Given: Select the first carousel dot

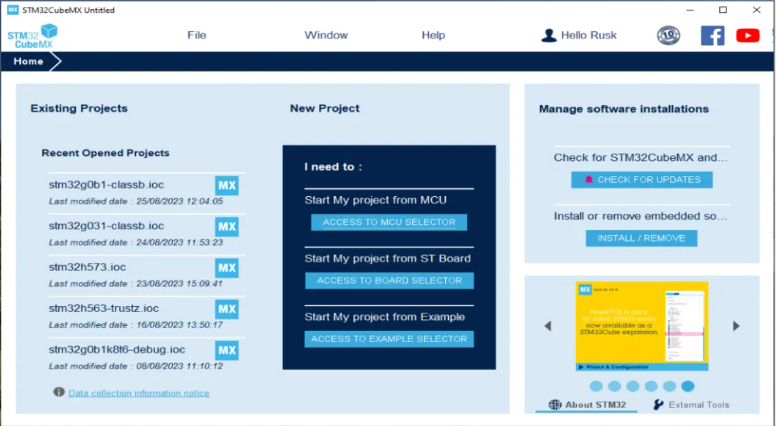Looking at the screenshot, I should click(596, 386).
